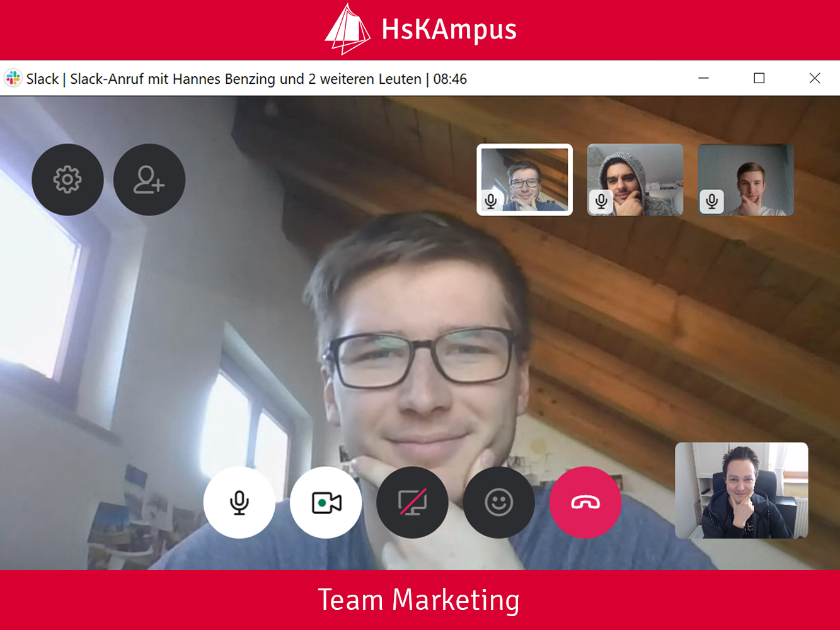Click the Slack icon in the title bar

[13, 78]
